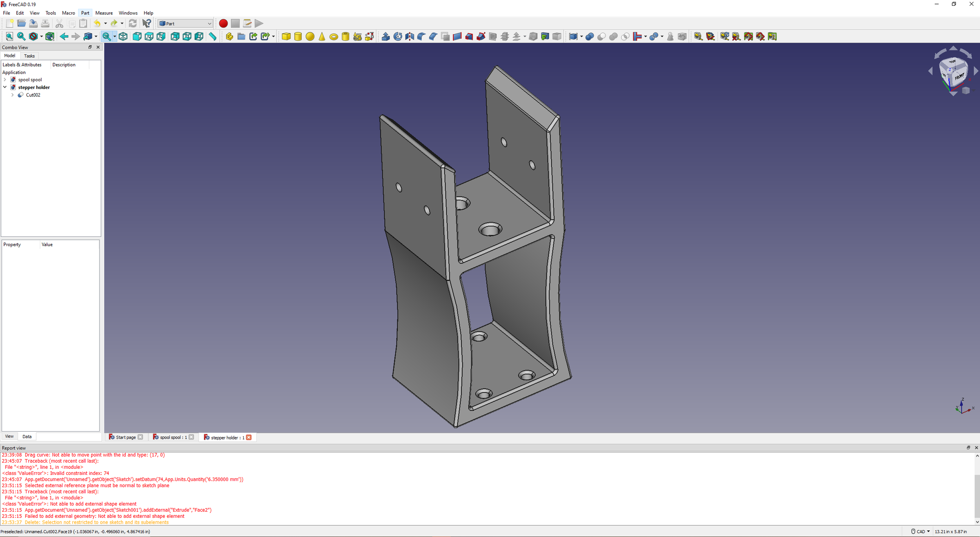Expand the Cut002 tree item
This screenshot has height=537, width=980.
(12, 95)
